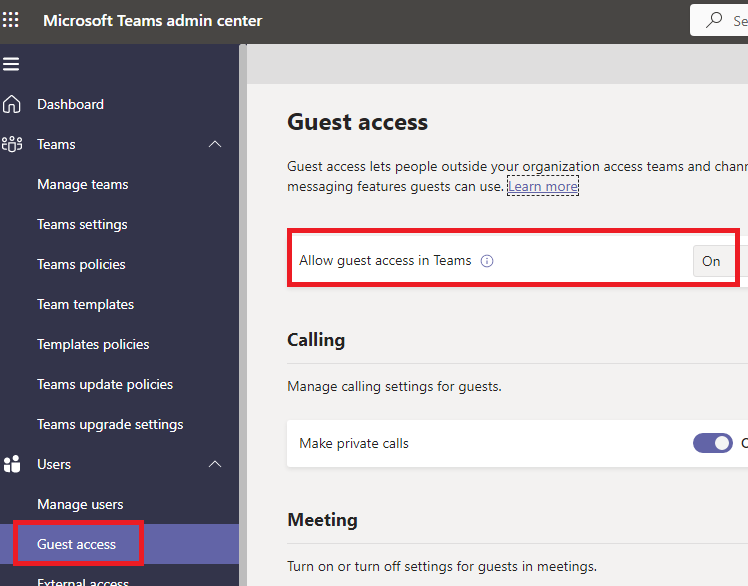Click 'Turn on or turn off settings' text

[442, 566]
